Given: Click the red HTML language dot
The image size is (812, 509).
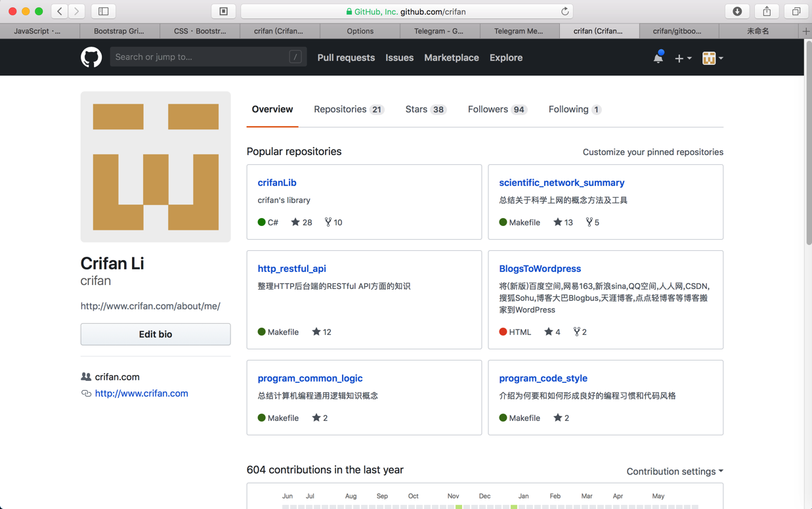Looking at the screenshot, I should (503, 332).
